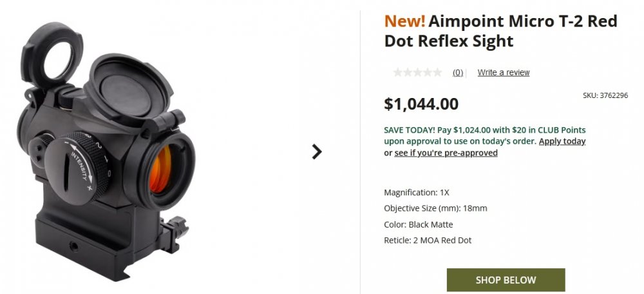Click the Color: Black Matte spec
Image resolution: width=644 pixels, height=294 pixels.
click(x=419, y=224)
